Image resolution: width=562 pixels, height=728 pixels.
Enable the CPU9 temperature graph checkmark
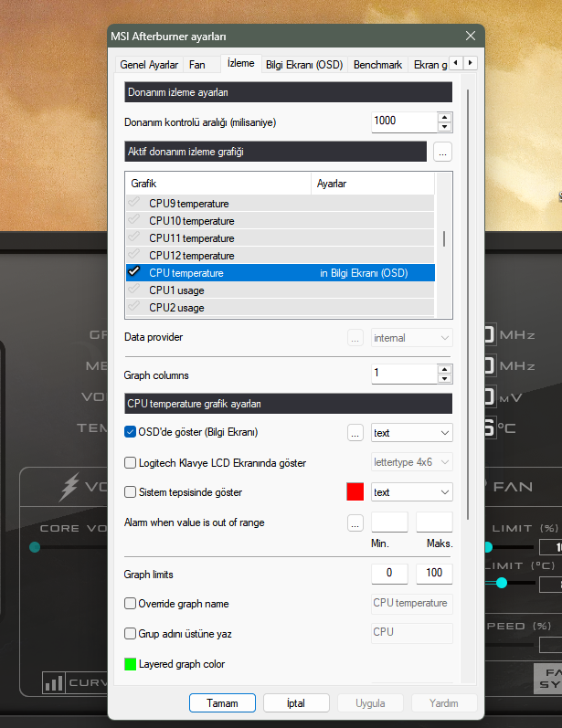[133, 203]
